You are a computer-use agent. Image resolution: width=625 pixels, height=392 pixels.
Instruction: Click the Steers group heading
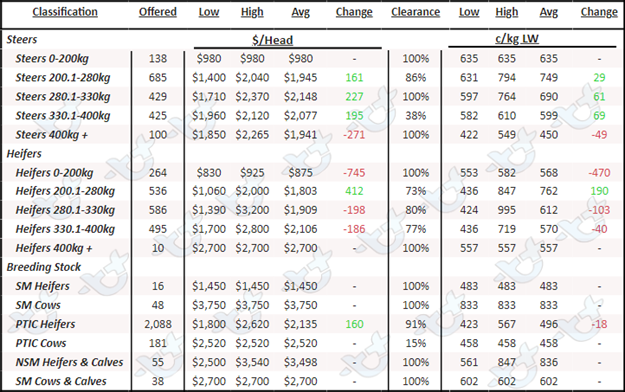click(x=22, y=39)
